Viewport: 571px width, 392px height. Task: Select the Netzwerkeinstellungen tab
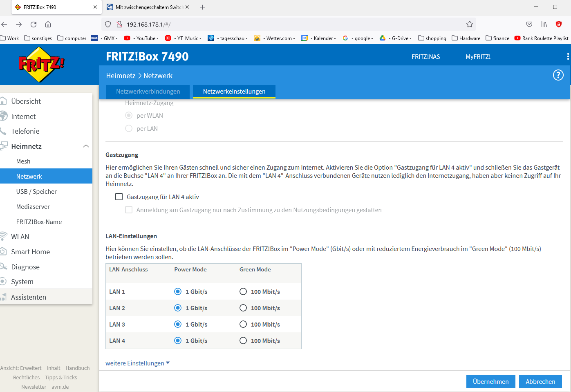point(234,92)
